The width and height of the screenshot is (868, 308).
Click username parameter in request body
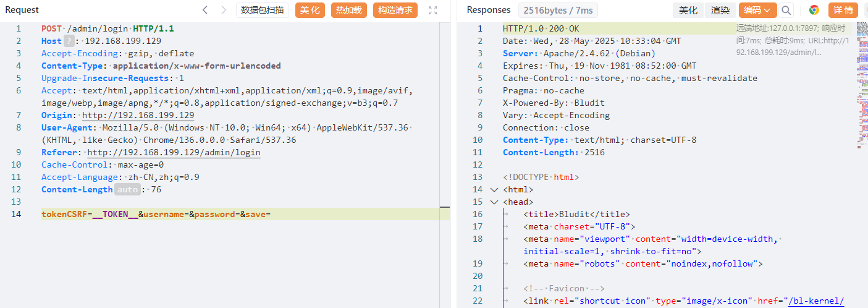tap(164, 214)
